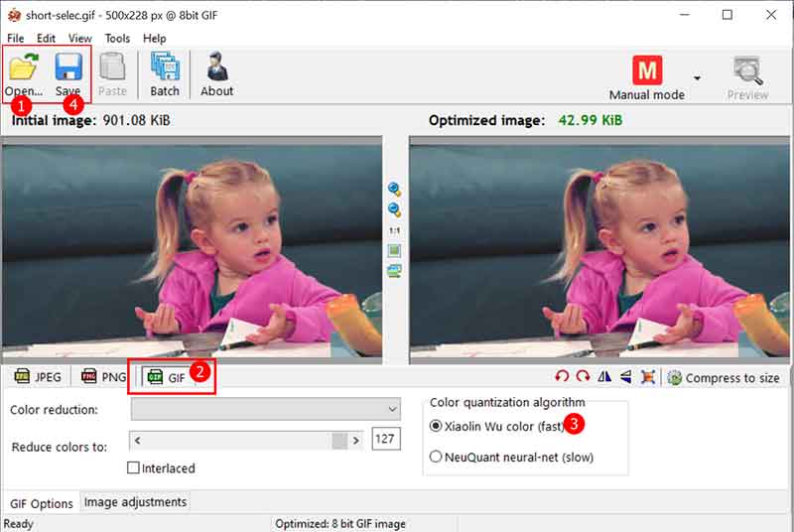Open the About dialog icon
Image resolution: width=794 pixels, height=532 pixels.
(216, 72)
